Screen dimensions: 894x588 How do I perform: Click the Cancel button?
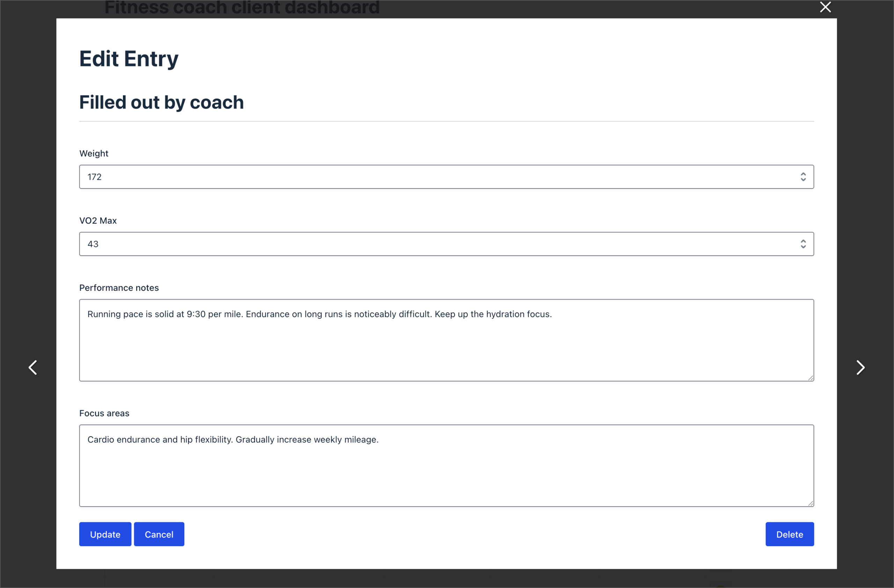click(159, 534)
